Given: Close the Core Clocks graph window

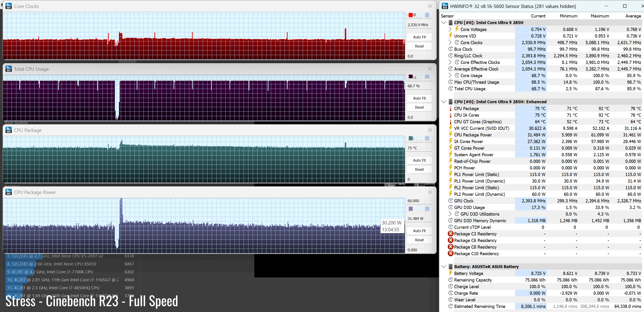Looking at the screenshot, I should click(430, 6).
